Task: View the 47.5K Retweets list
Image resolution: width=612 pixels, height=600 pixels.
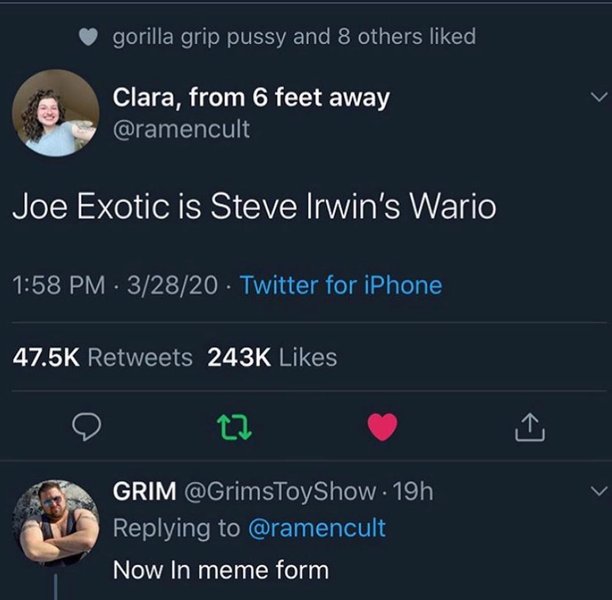Action: 102,357
